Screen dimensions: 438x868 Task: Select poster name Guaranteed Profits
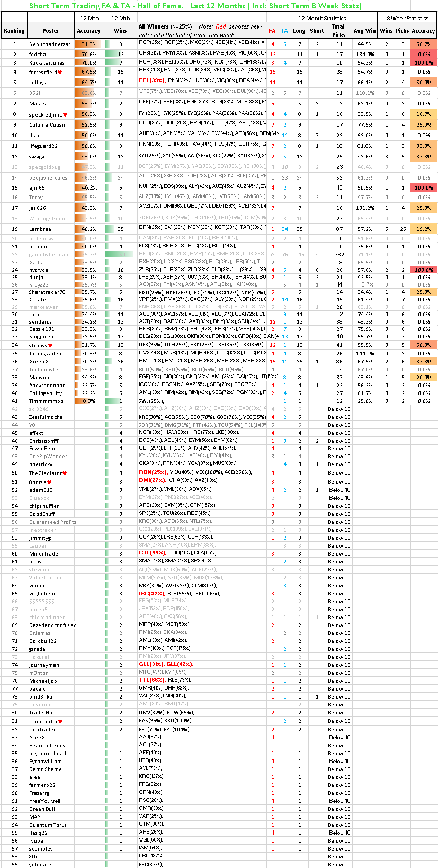52,522
